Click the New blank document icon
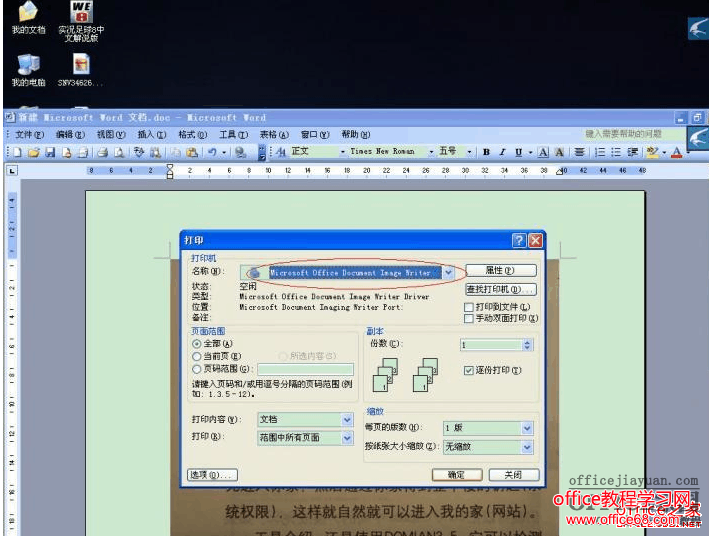Screen dimensions: 709x536 coord(17,152)
